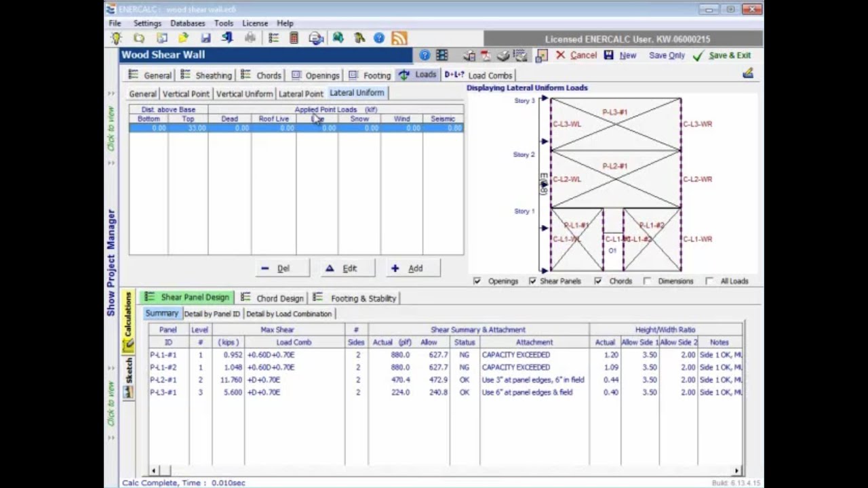Screen dimensions: 868x488
Task: Click the blue exit-arrow icon in main toolbar
Action: pos(227,39)
